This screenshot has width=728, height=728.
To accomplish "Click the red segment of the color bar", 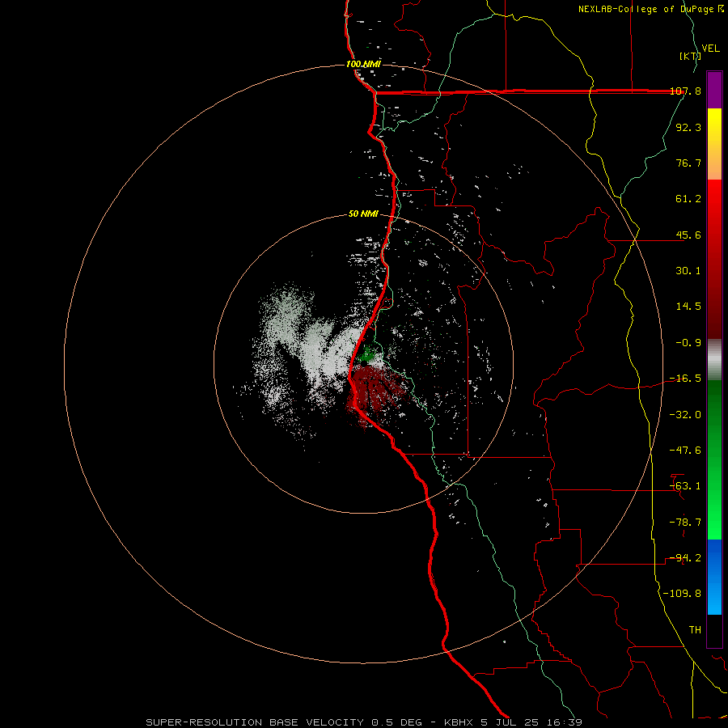I will tap(714, 259).
